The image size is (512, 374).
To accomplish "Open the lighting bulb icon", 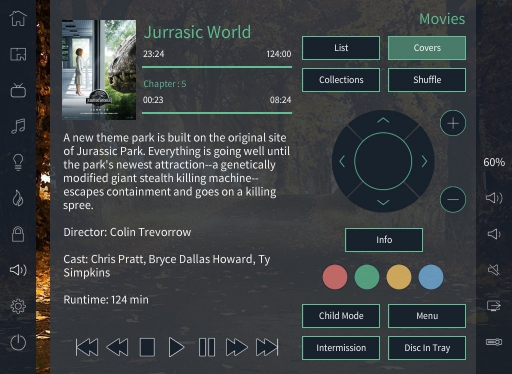I will coord(18,163).
